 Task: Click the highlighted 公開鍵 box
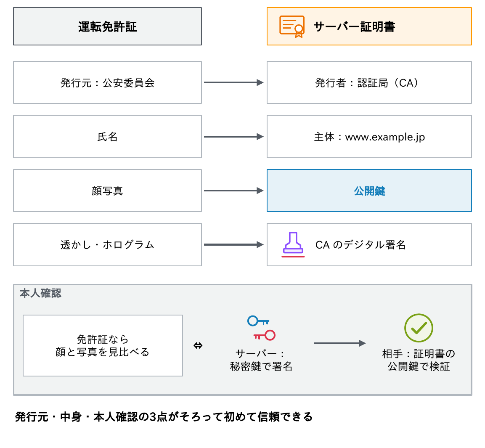click(x=369, y=191)
